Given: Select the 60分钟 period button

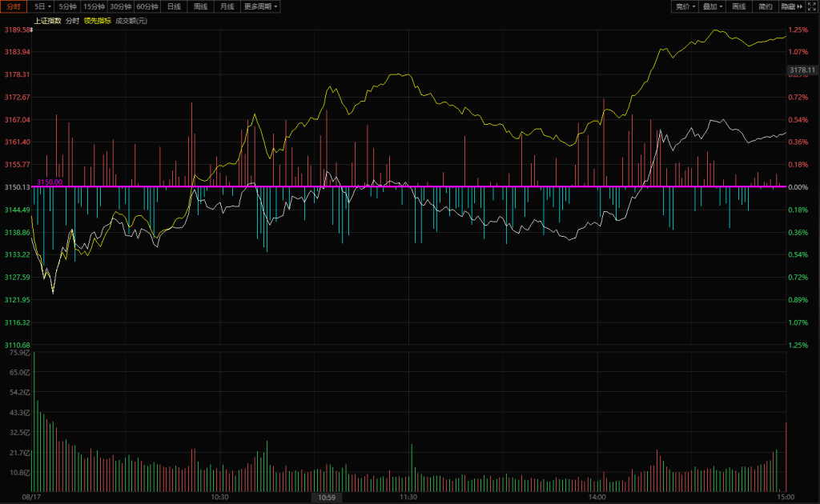Looking at the screenshot, I should pos(147,6).
